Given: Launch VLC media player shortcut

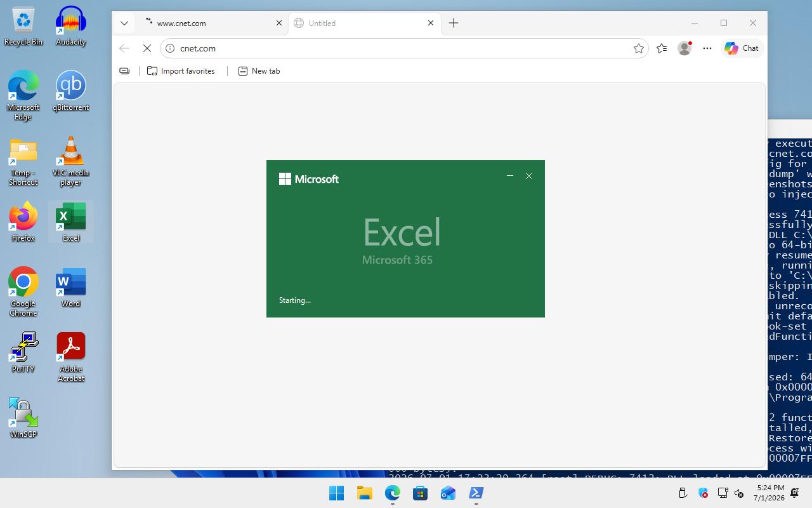Looking at the screenshot, I should click(70, 161).
